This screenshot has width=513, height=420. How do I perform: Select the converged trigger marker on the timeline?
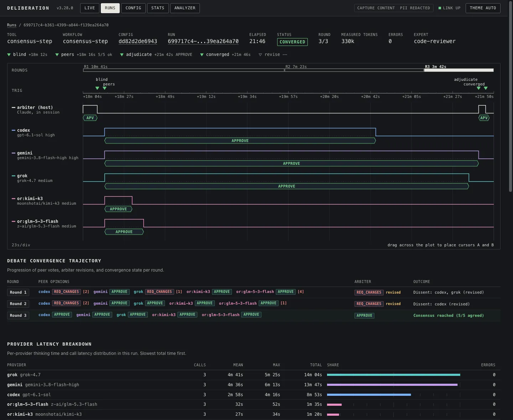(486, 88)
